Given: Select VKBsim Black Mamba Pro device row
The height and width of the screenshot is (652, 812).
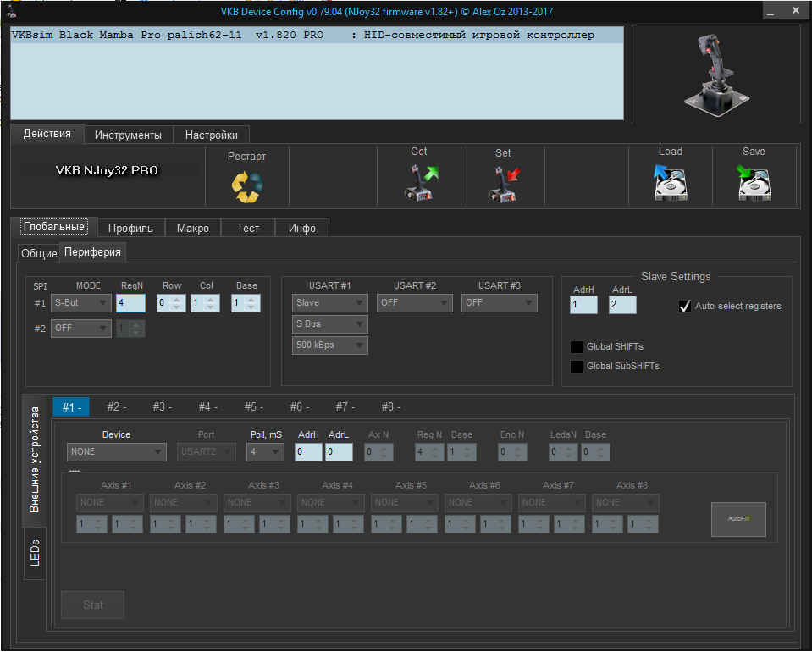Looking at the screenshot, I should pos(317,36).
